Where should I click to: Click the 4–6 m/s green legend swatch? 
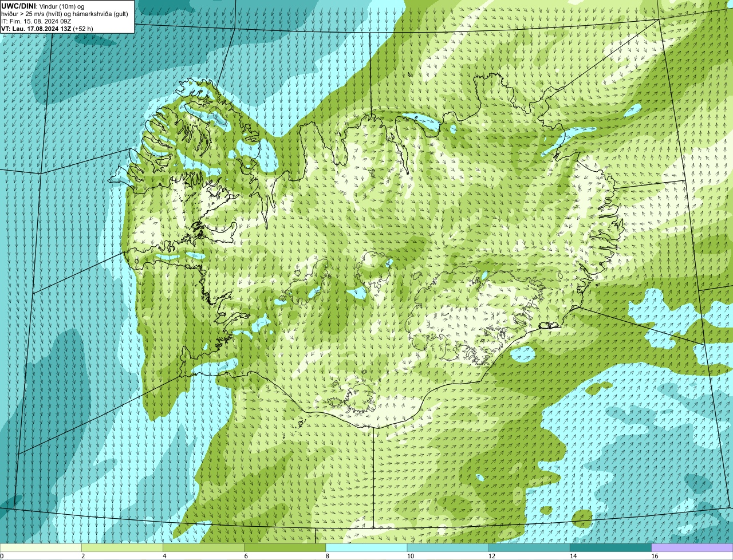(x=203, y=548)
